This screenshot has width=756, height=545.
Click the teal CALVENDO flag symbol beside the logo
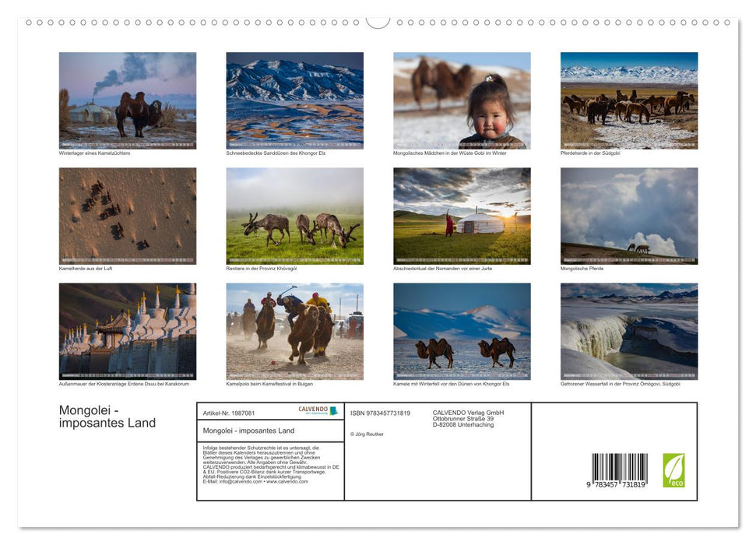pos(335,412)
